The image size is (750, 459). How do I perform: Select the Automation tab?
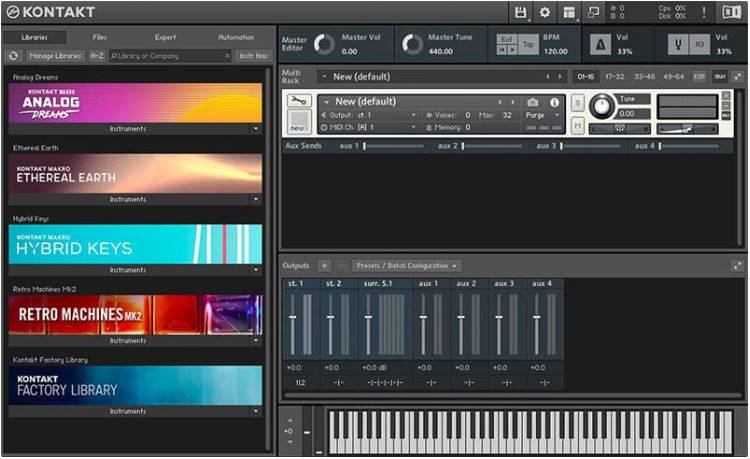(236, 37)
